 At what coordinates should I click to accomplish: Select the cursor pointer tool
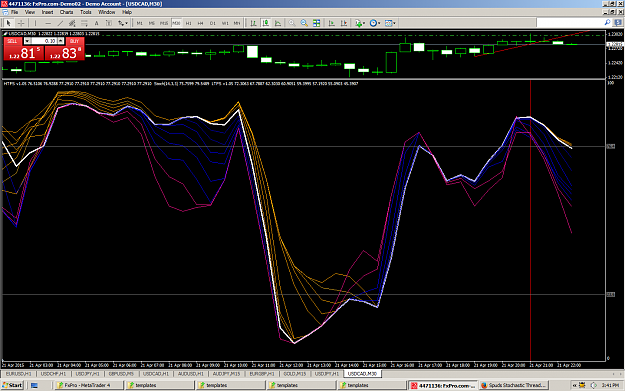coord(8,23)
